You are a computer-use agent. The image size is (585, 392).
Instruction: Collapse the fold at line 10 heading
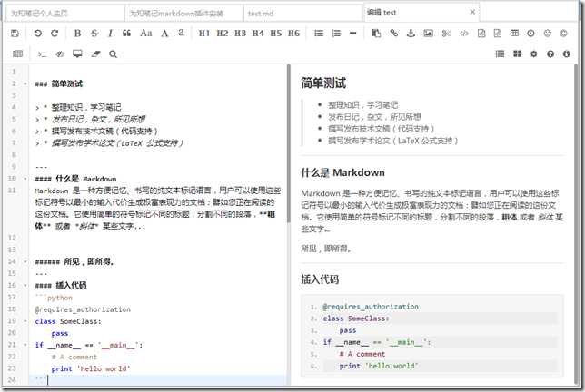click(x=25, y=179)
